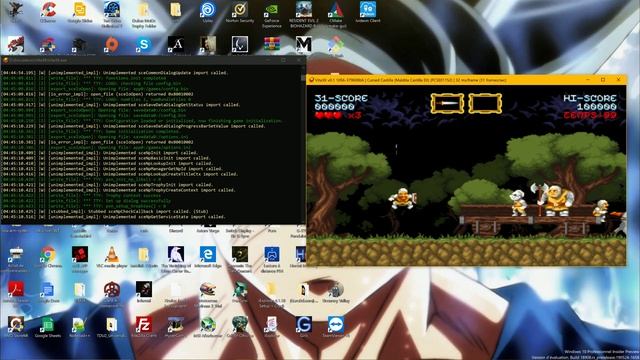
Task: Launch FileZilla Client from the desktop
Action: pos(144,327)
